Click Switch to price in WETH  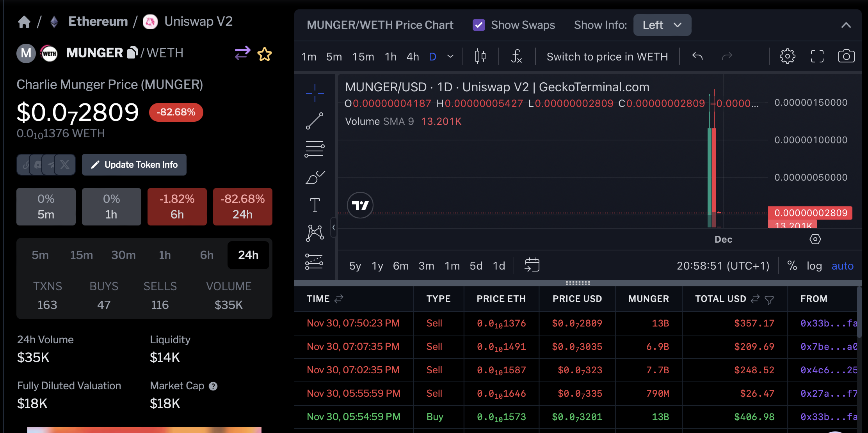click(x=607, y=57)
